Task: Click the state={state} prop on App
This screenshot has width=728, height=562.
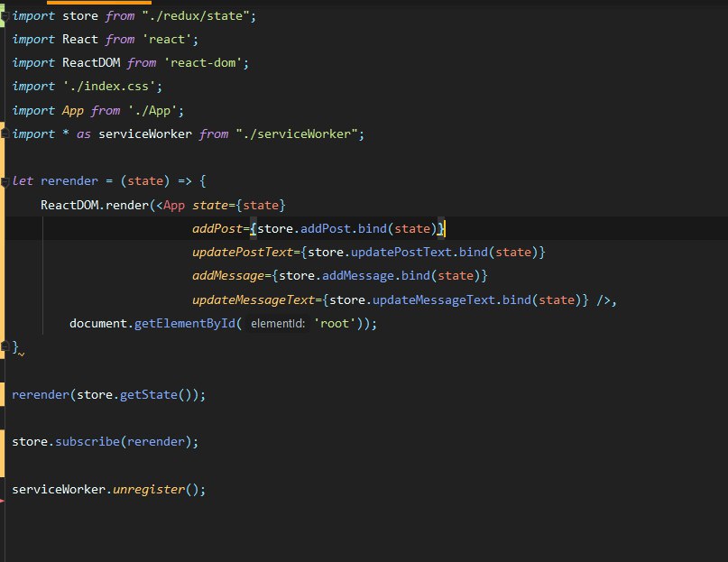Action: 239,205
